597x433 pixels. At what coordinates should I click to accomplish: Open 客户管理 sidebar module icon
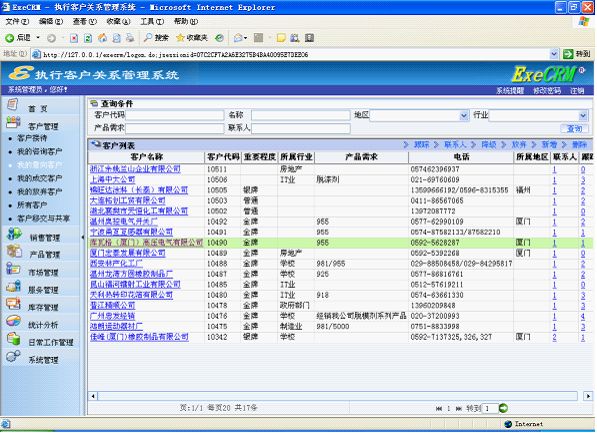13,122
